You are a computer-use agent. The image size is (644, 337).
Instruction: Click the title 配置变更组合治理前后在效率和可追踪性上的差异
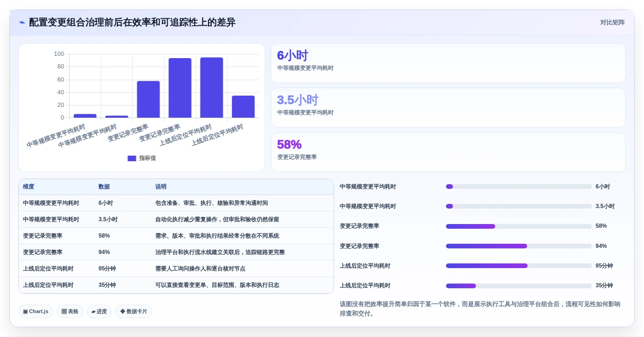pos(132,22)
